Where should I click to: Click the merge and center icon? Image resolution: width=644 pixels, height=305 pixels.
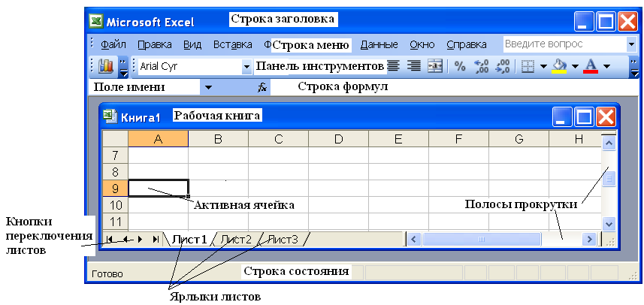(434, 65)
